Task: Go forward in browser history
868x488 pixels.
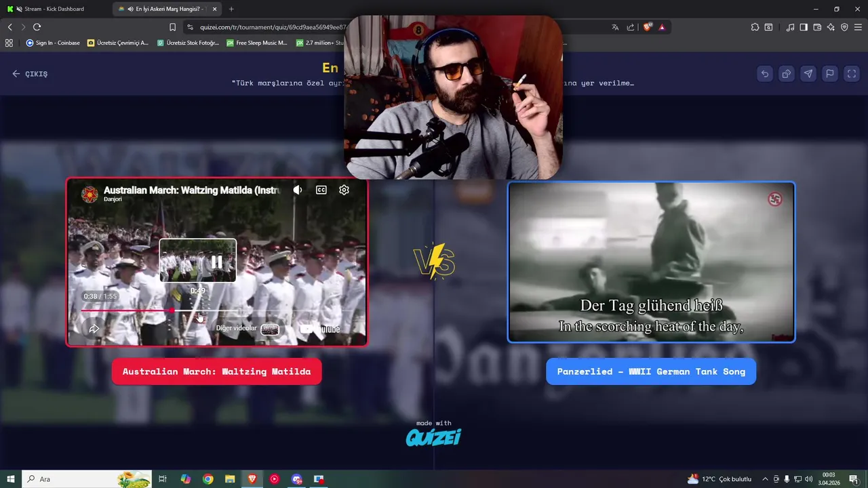Action: click(x=23, y=27)
